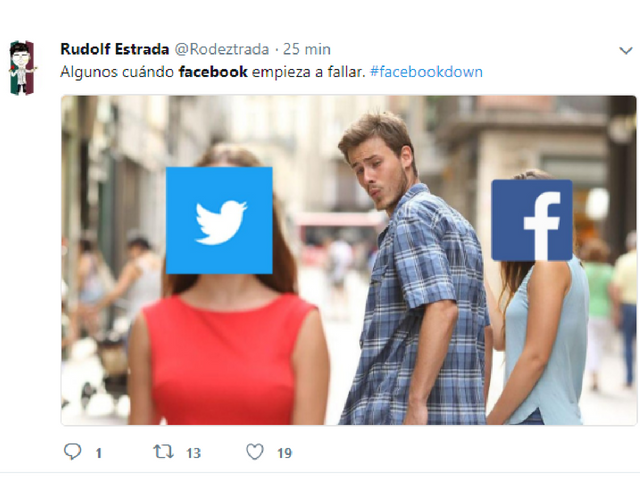The width and height of the screenshot is (640, 500).
Task: Follow the #facebookdown hashtag link
Action: [x=426, y=72]
